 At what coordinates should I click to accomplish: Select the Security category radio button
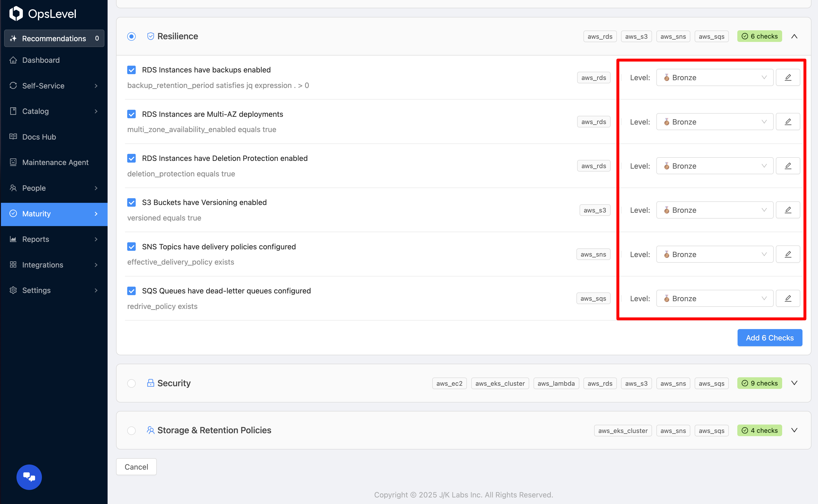tap(131, 383)
